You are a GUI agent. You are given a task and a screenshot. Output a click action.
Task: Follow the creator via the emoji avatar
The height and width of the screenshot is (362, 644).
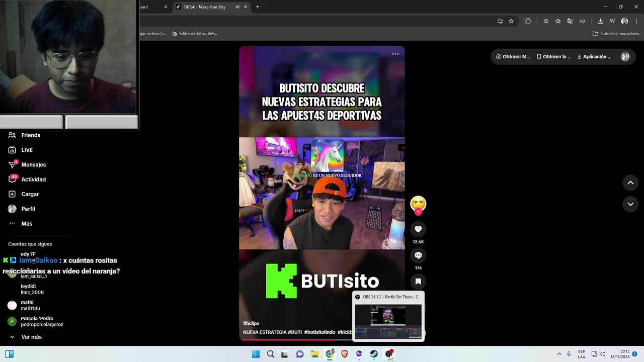click(418, 204)
